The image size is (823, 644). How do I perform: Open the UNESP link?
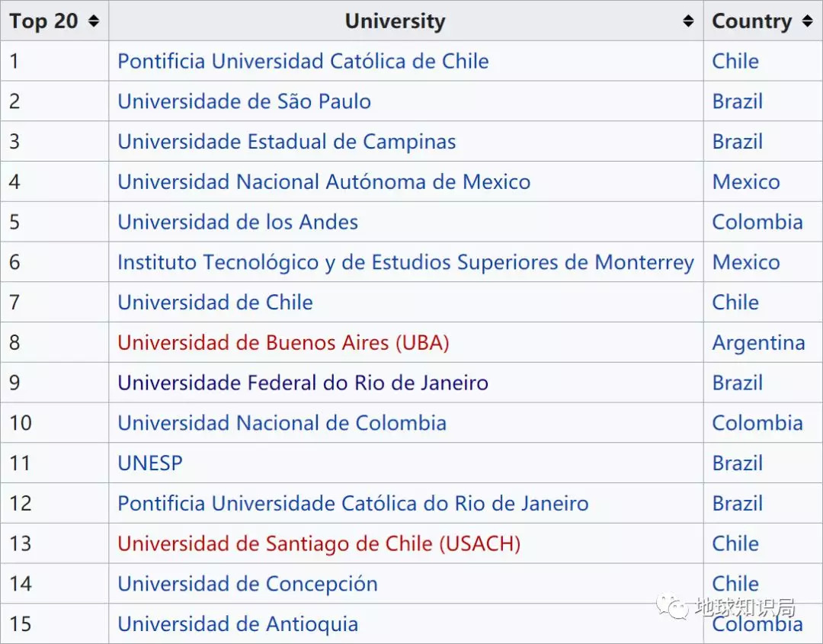tap(150, 463)
